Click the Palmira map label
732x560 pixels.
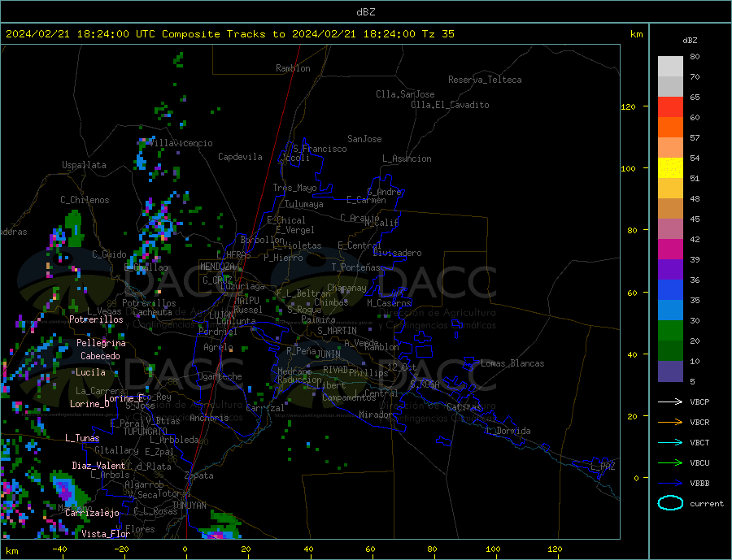click(318, 319)
